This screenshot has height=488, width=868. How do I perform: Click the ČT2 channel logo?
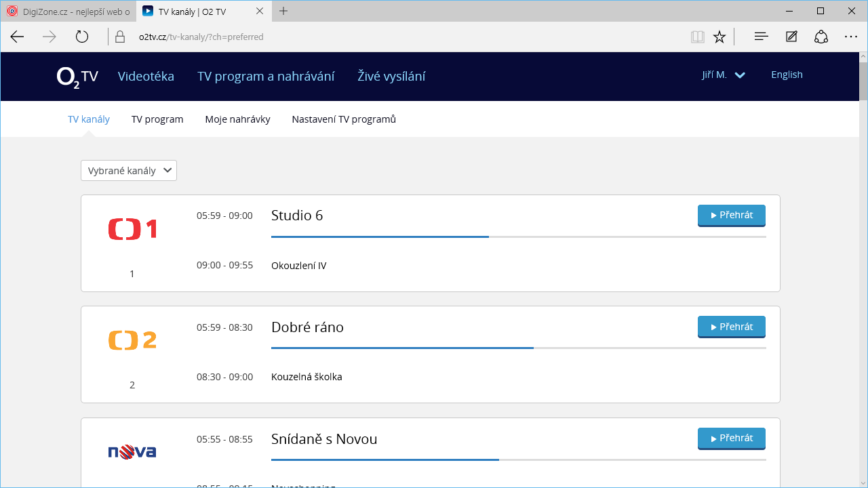[132, 340]
